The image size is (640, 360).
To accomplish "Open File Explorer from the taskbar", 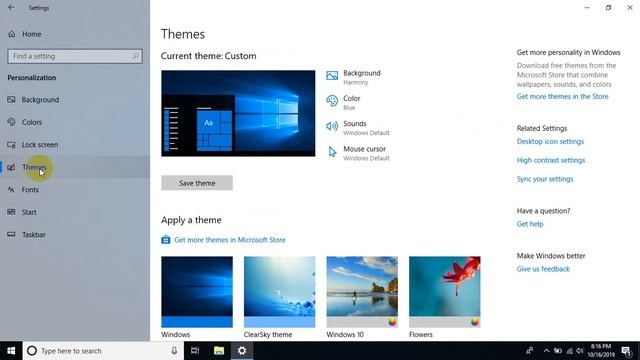I will [x=219, y=351].
